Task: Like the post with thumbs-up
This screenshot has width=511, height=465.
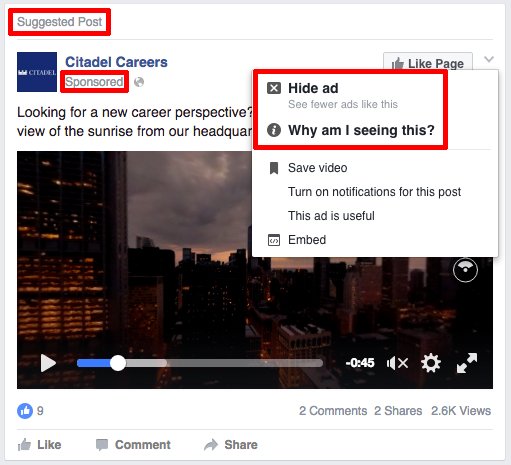Action: pyautogui.click(x=39, y=445)
